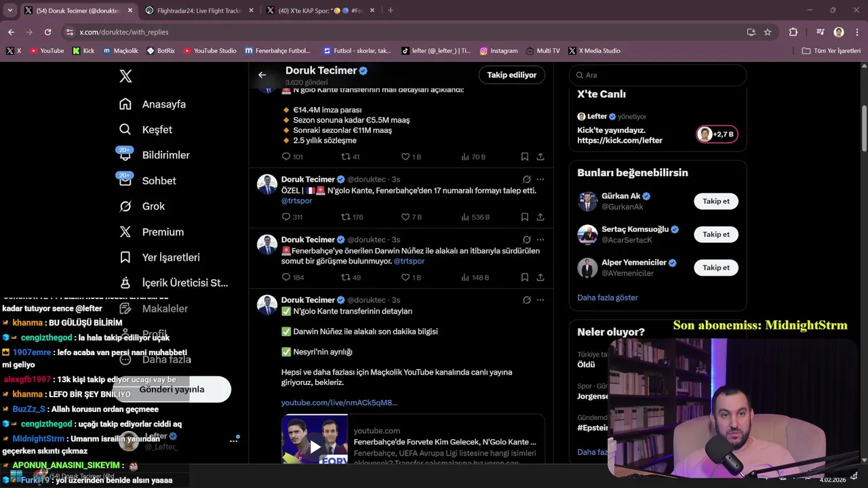Like the Darwin Núñez görüşme post
Screen dimensions: 868x488
pyautogui.click(x=412, y=277)
